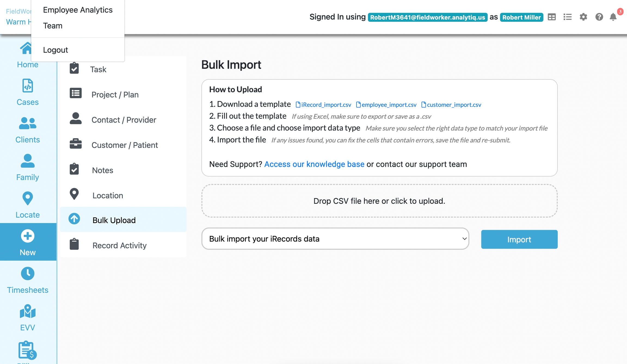Download customer_import.csv template
The height and width of the screenshot is (364, 627).
[451, 105]
